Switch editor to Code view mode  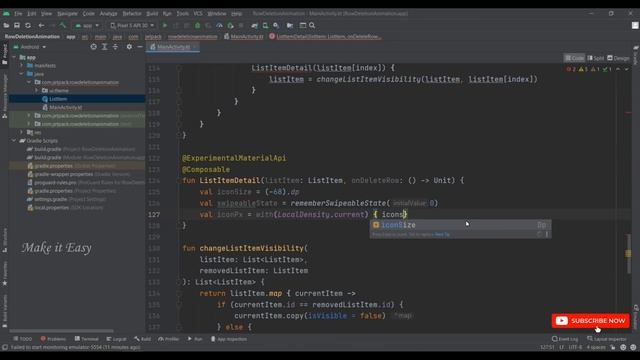coord(574,58)
